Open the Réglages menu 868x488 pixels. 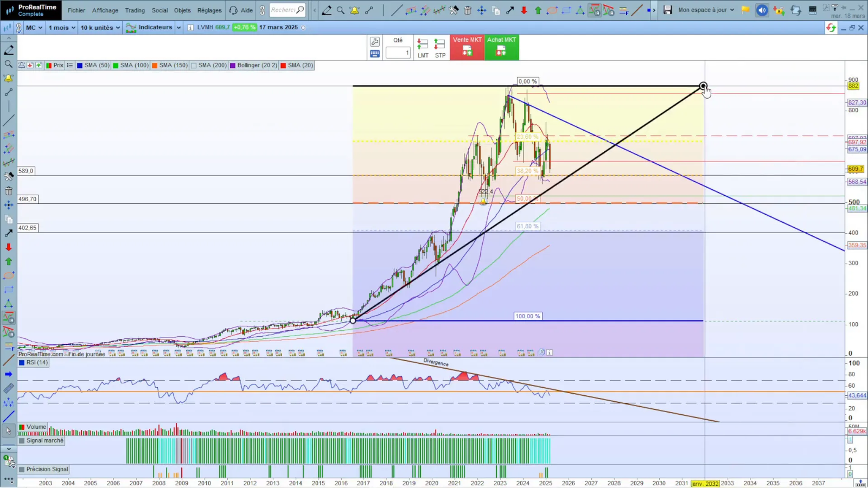coord(209,10)
